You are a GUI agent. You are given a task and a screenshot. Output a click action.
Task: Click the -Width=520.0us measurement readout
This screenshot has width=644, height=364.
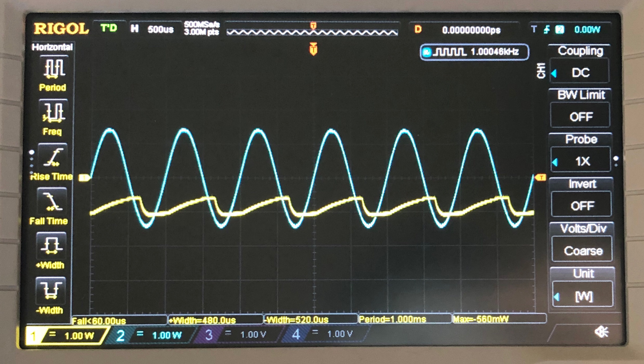tap(297, 320)
